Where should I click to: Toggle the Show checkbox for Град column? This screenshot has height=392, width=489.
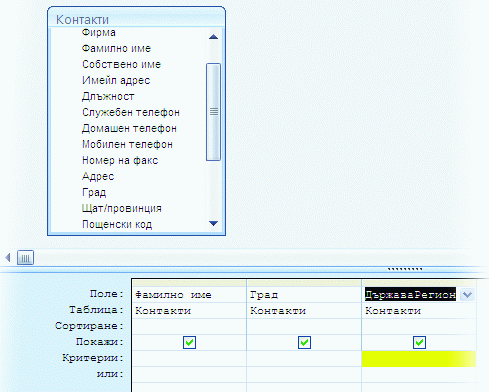pos(304,342)
